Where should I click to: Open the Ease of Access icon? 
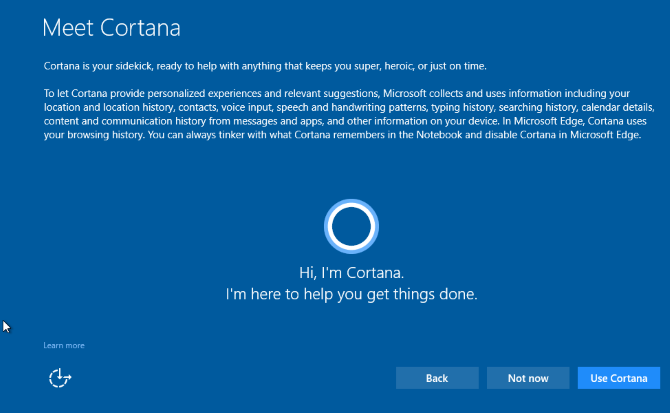point(60,378)
